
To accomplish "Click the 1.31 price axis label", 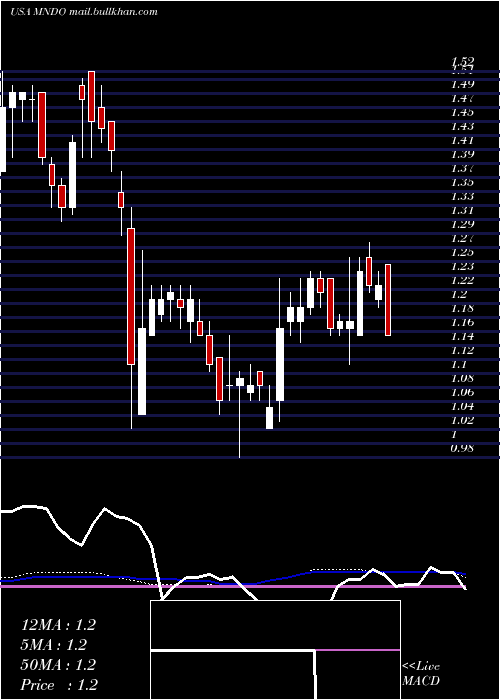I will pos(462,210).
